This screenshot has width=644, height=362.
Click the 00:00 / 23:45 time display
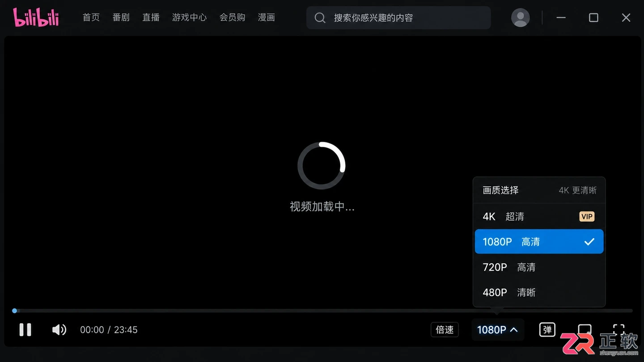[109, 330]
